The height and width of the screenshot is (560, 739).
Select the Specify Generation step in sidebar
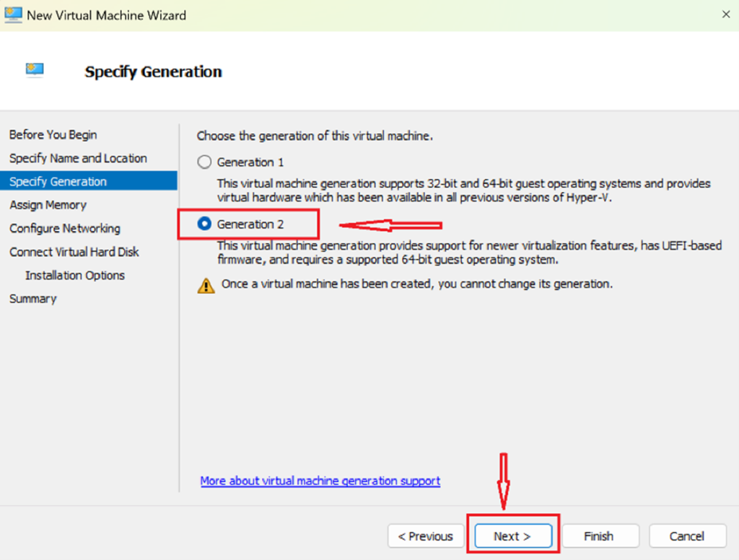(x=58, y=181)
